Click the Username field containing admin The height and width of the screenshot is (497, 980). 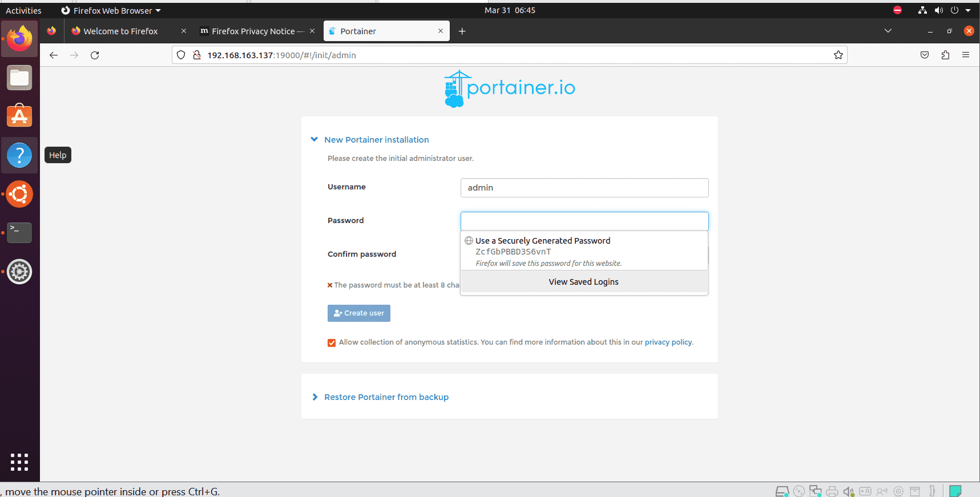click(x=584, y=188)
